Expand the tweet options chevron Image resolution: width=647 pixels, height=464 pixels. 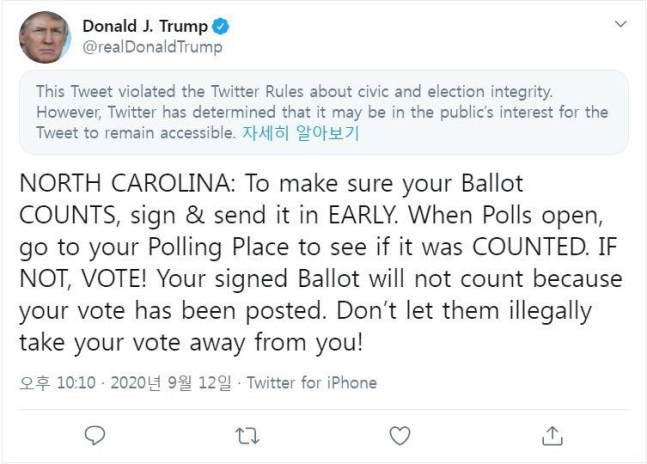[x=621, y=24]
